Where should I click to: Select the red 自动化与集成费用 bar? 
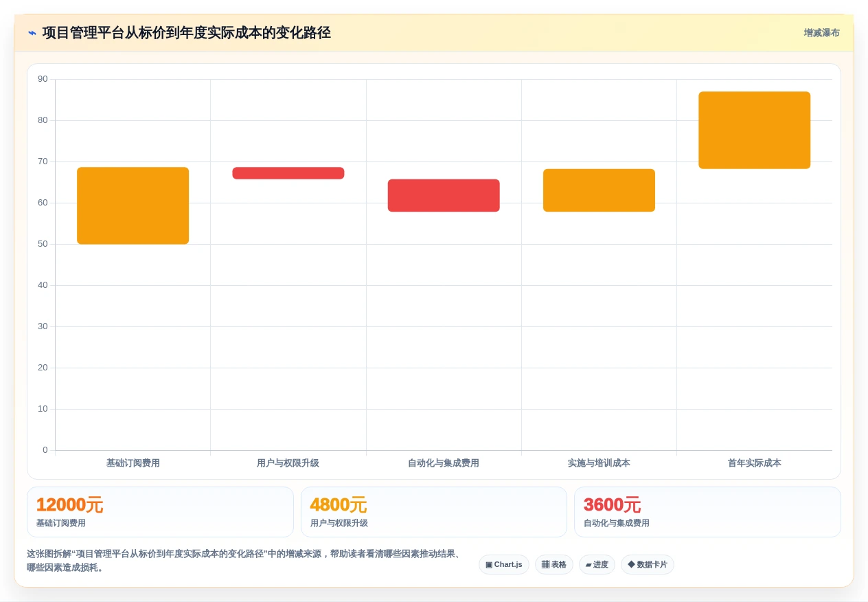(444, 195)
